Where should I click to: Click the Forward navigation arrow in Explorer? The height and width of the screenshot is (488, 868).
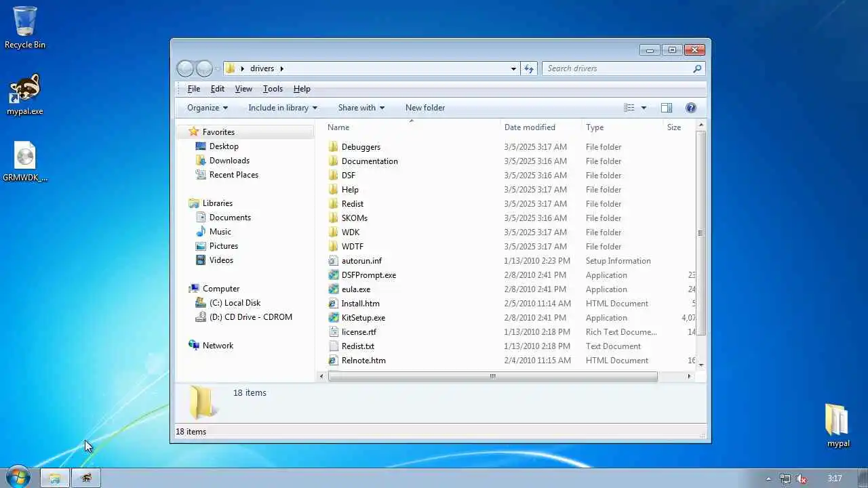[204, 68]
